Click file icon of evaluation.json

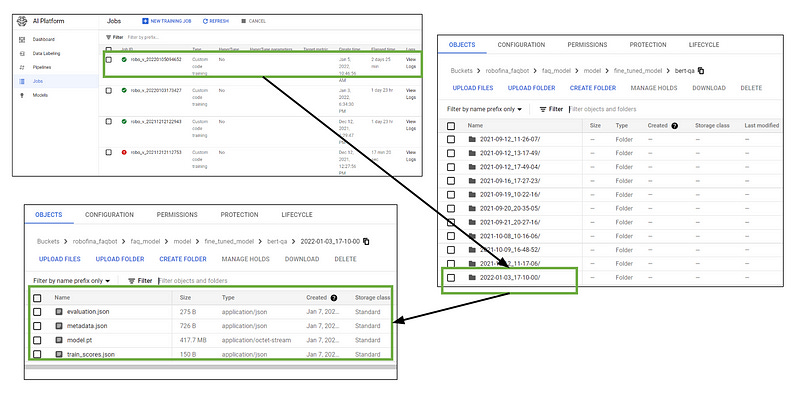[x=59, y=311]
